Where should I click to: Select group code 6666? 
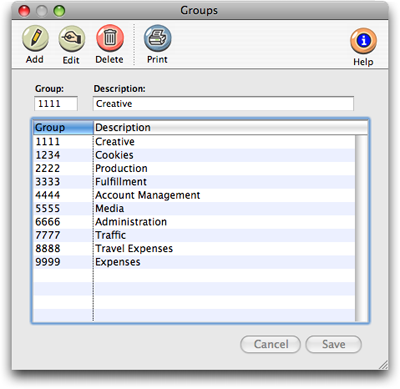point(48,222)
